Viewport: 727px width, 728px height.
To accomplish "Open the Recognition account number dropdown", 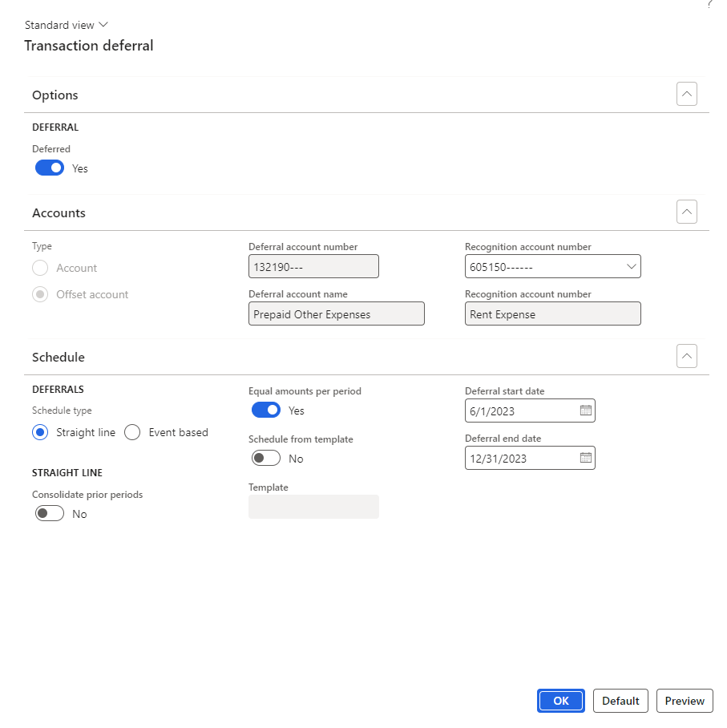I will 630,267.
